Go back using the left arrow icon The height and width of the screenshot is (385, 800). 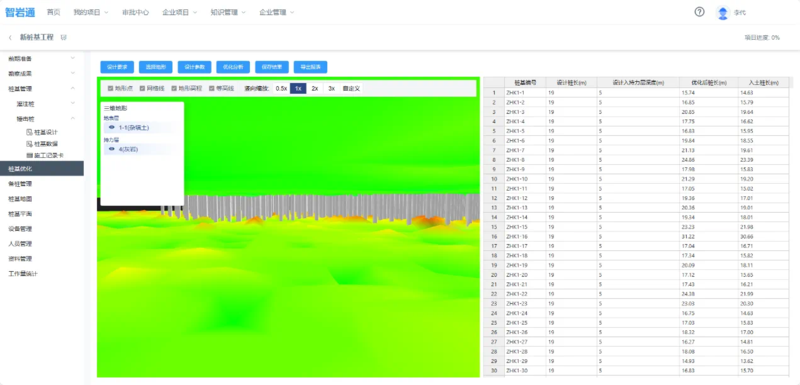pos(10,37)
